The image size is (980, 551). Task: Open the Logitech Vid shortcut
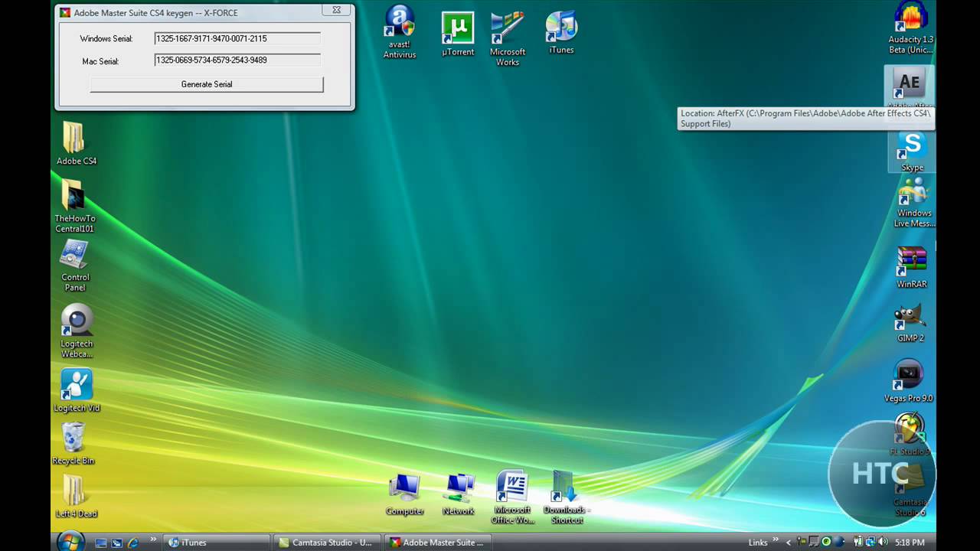(77, 390)
